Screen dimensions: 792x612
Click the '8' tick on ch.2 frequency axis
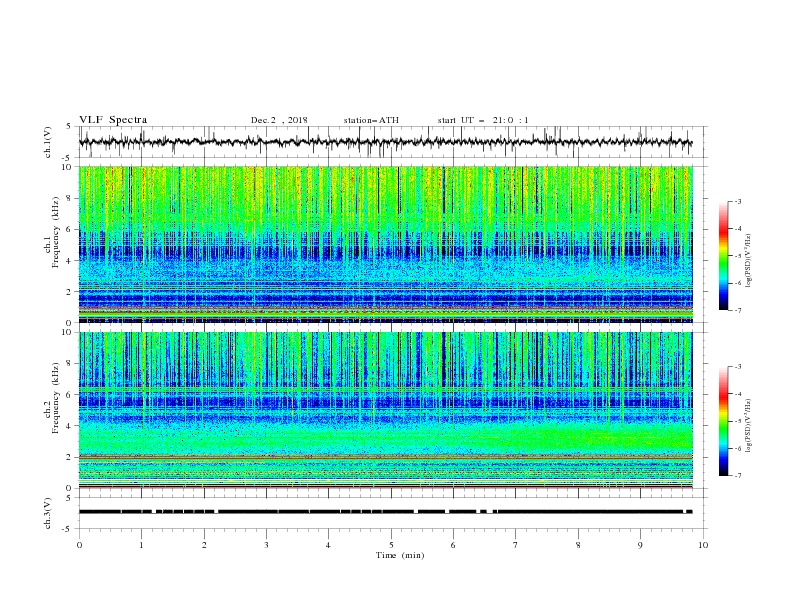[70, 364]
